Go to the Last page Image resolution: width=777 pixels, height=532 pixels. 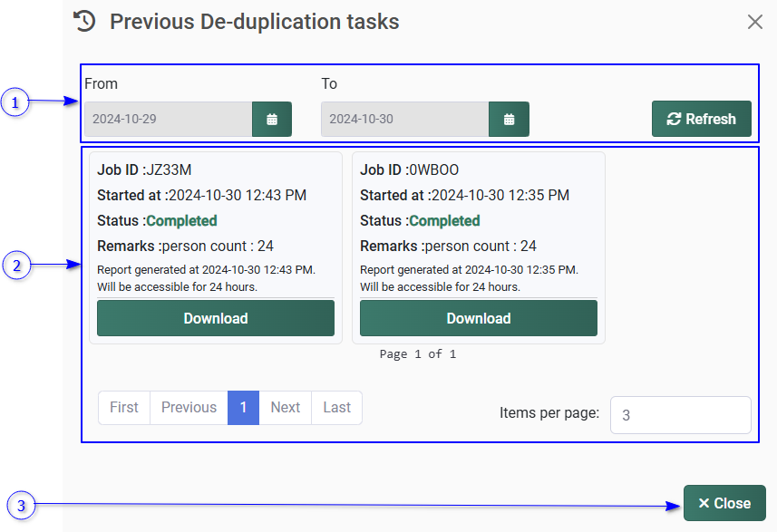coord(336,408)
